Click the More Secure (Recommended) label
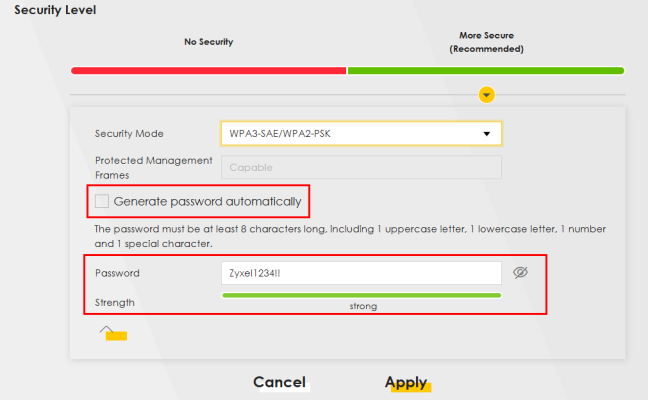The height and width of the screenshot is (400, 648). (486, 42)
